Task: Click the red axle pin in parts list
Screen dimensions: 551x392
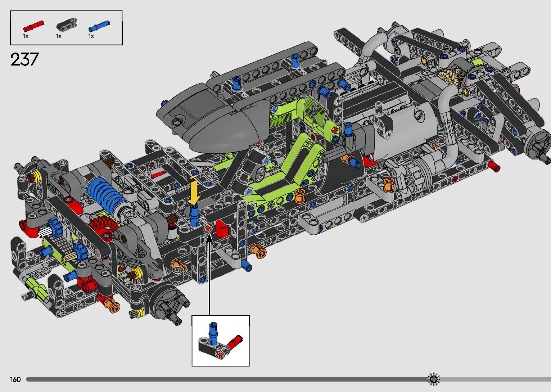Action: 33,26
